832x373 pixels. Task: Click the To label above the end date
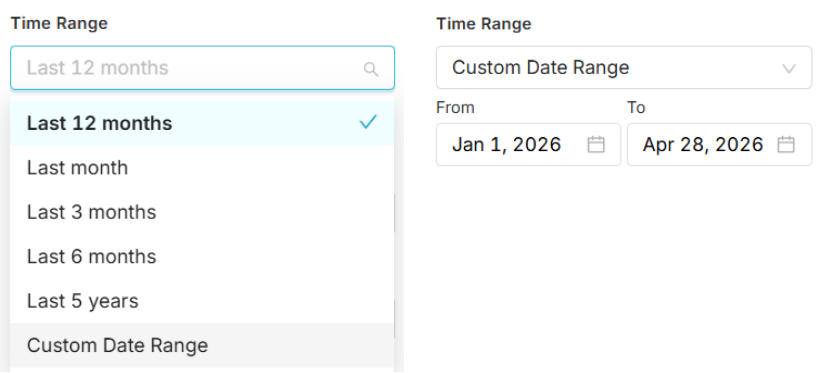[x=636, y=108]
